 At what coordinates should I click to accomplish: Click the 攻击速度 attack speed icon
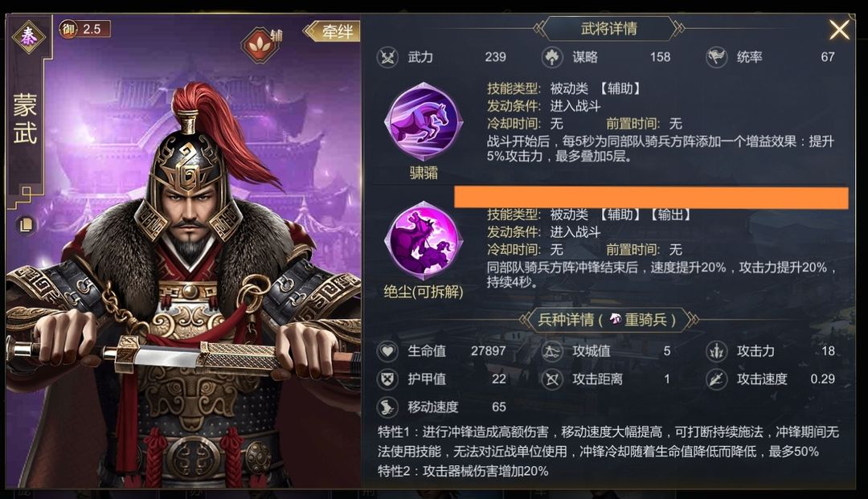coord(716,379)
